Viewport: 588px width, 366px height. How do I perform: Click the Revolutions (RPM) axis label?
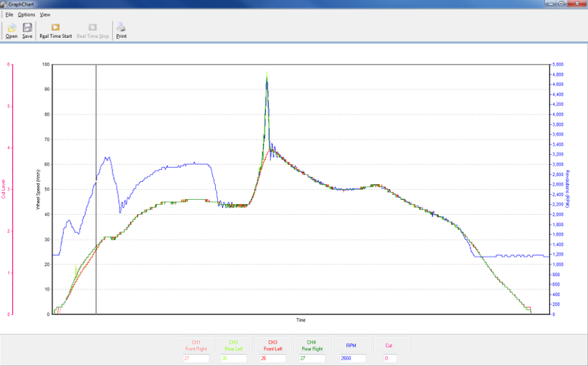567,189
